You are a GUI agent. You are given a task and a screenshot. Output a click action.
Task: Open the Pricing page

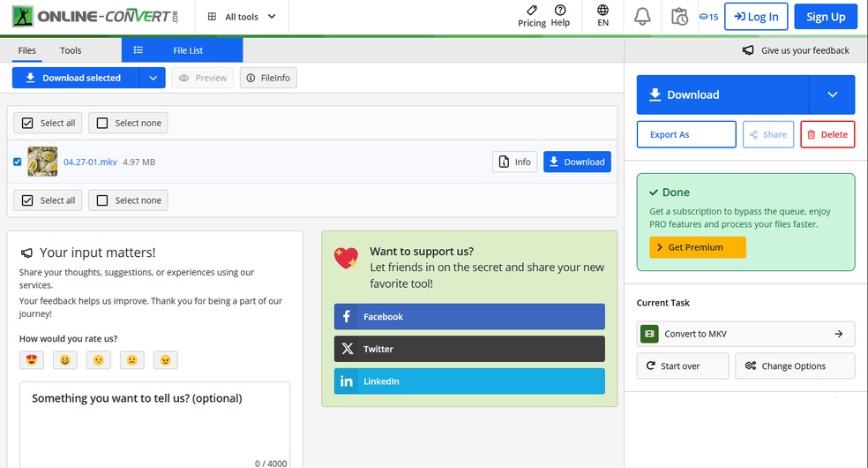click(x=531, y=16)
